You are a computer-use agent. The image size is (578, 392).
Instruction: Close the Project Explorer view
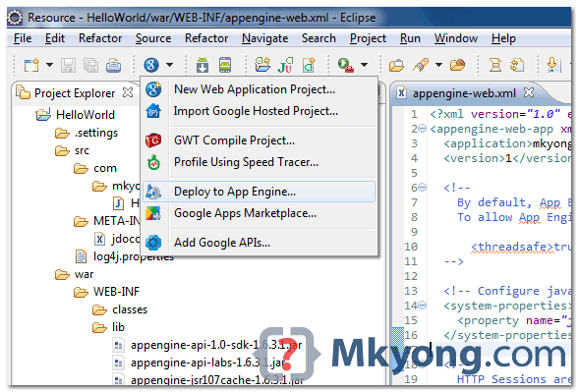(128, 92)
